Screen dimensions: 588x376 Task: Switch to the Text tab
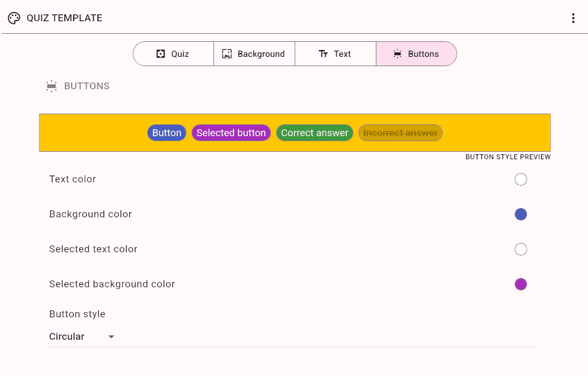tap(335, 54)
